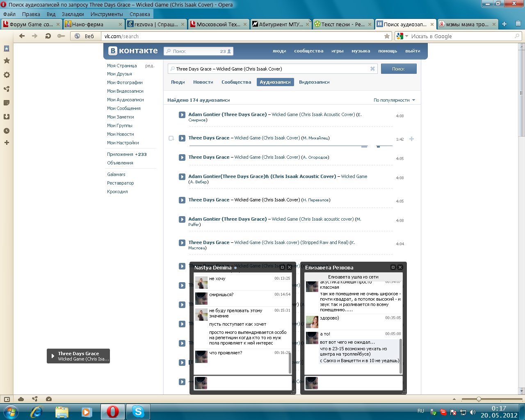Open Internet Explorer from the taskbar
This screenshot has width=525, height=420.
[x=37, y=411]
